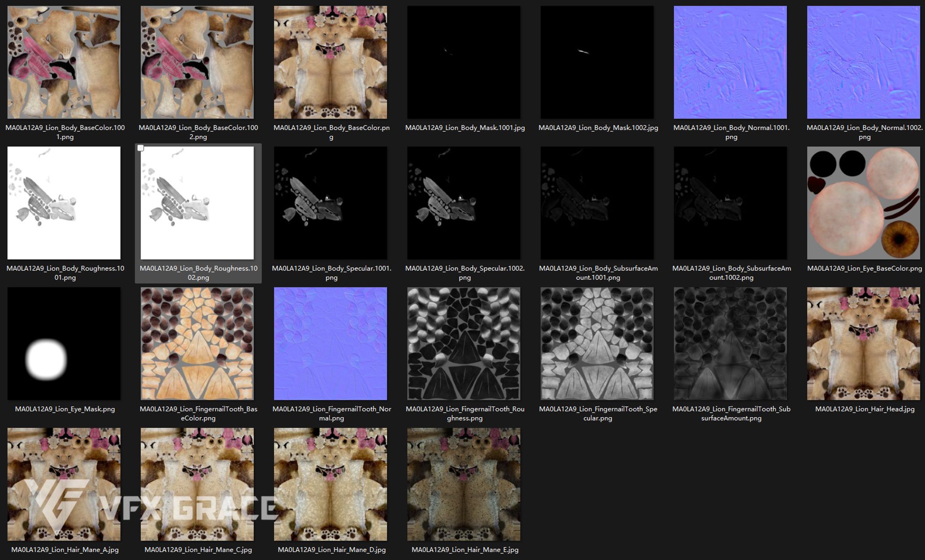Click the file name MA0LA12A9_Lion_Body_Roughness.1001.png

point(65,273)
